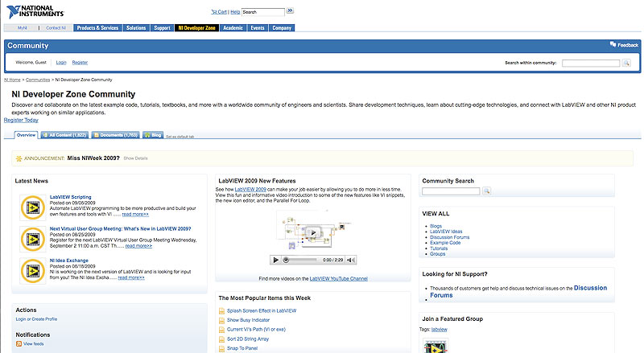Click the NI Home breadcrumb

point(12,80)
